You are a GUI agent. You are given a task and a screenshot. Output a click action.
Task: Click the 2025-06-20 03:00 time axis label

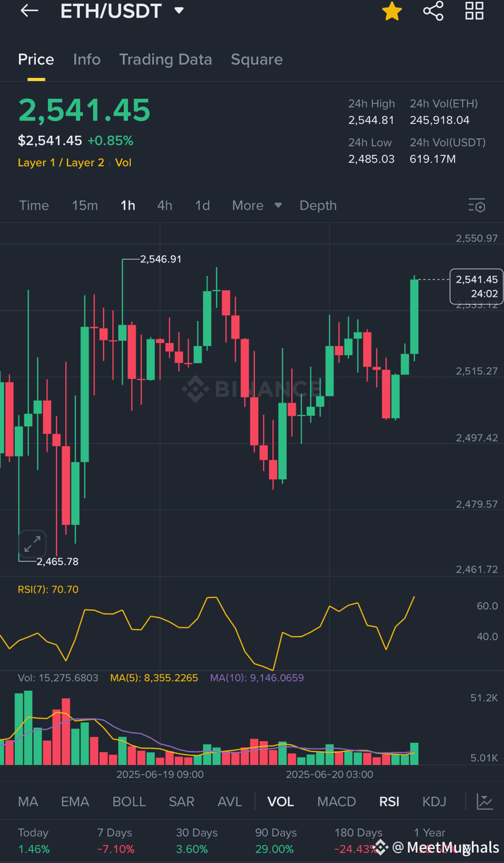tap(330, 774)
